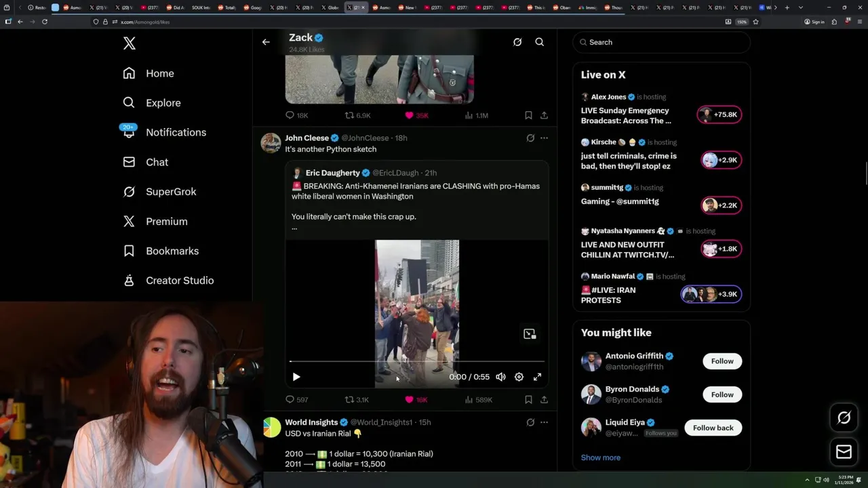This screenshot has height=488, width=868.
Task: Click Show more under You might like
Action: (x=601, y=457)
